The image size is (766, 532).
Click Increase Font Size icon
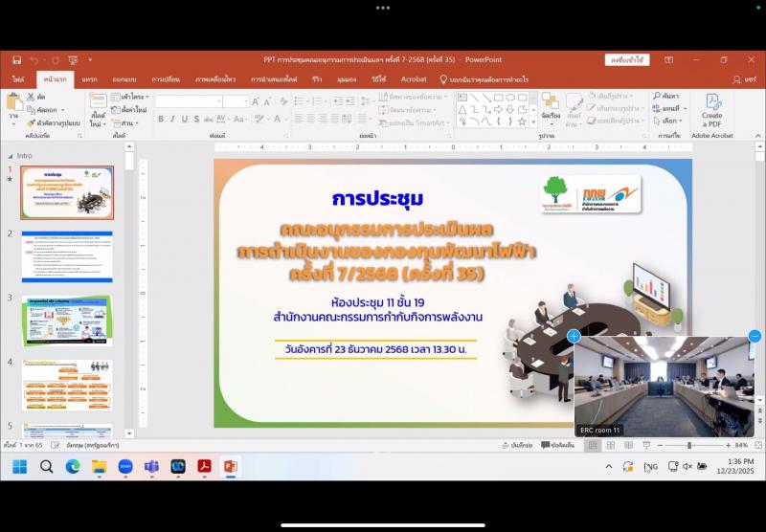click(255, 101)
